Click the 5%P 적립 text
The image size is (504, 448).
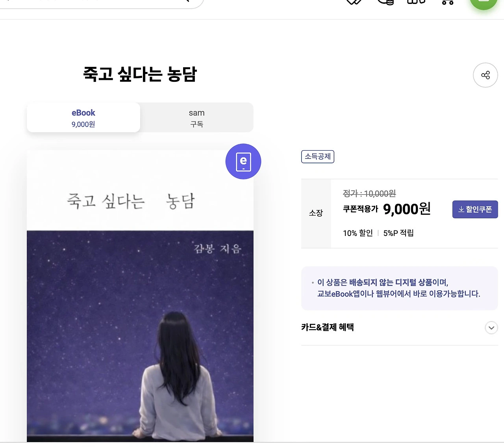tap(398, 233)
